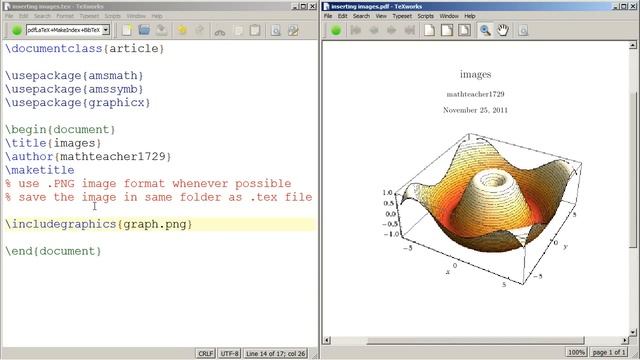Open File menu in PDF window

[x=328, y=16]
